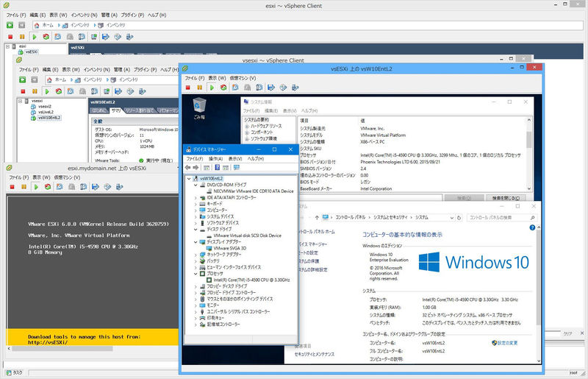The image size is (588, 379).
Task: Snapshot icon in esxi.mydomain.net vsESXi console toolbar
Action: [x=60, y=187]
